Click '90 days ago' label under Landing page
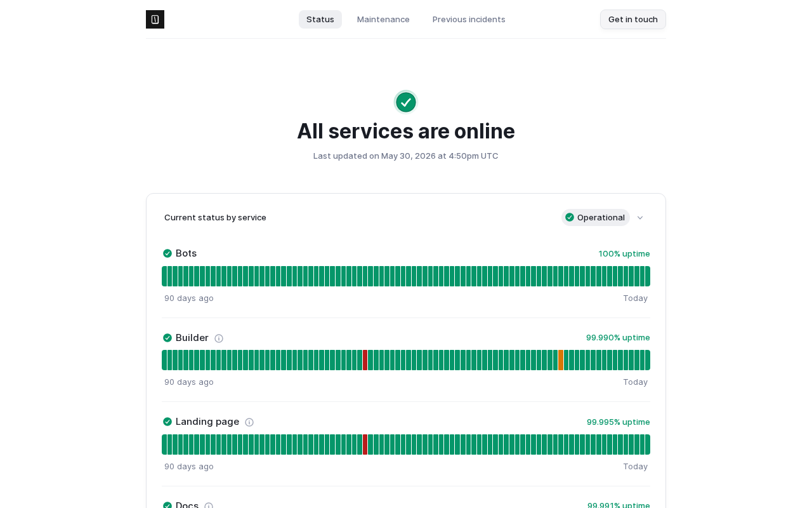The image size is (812, 508). coord(189,466)
